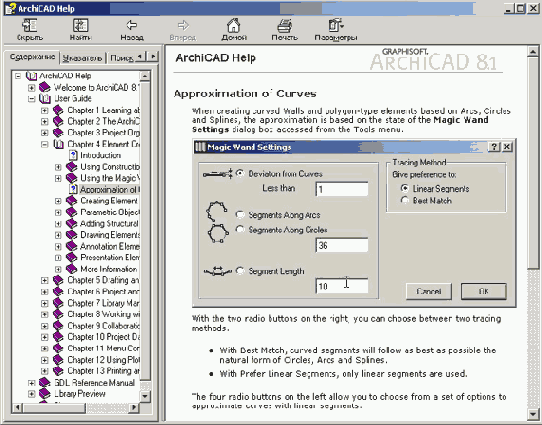Click the Segment Length field showing 10
Viewport: 542px width, 425px height.
342,286
